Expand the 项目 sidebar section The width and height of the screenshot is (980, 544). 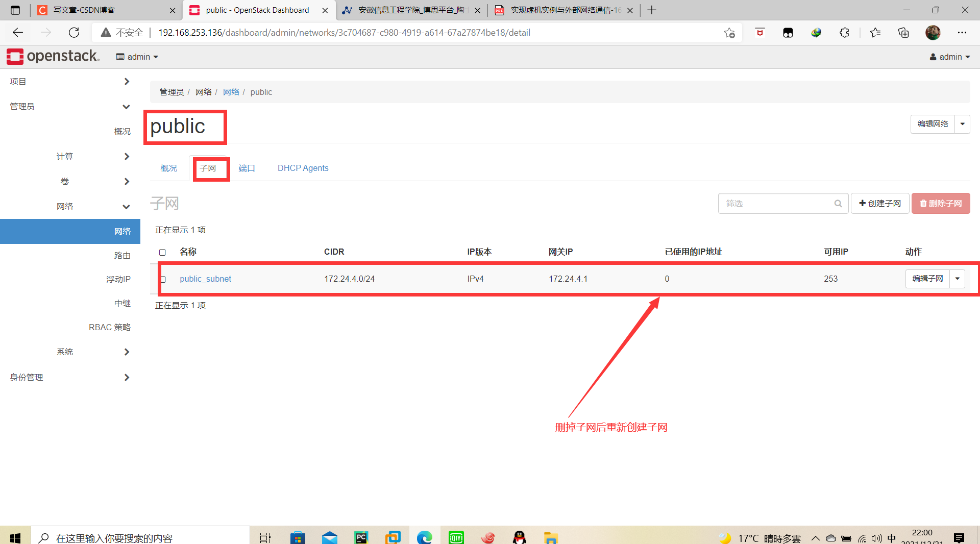70,82
